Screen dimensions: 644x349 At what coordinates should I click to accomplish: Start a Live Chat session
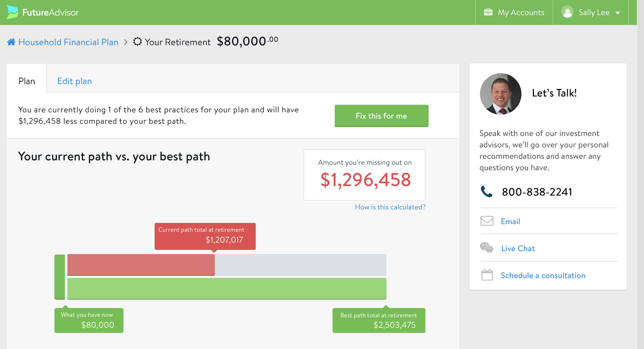pos(518,248)
